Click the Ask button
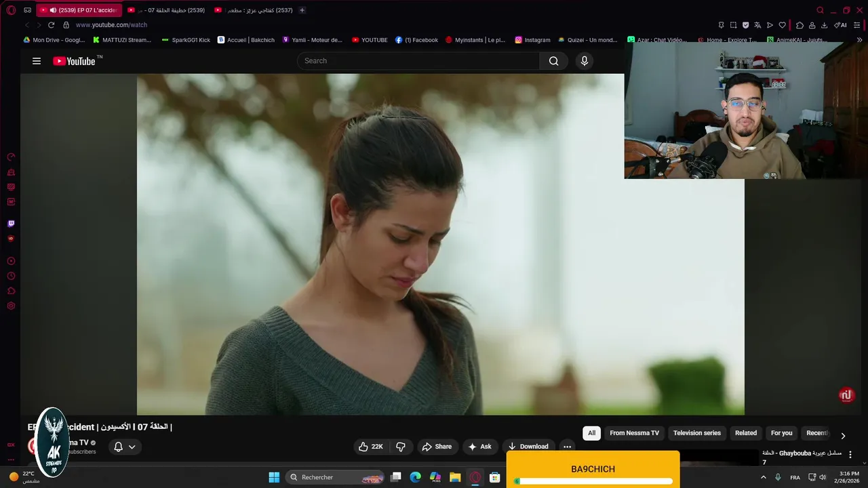The height and width of the screenshot is (488, 868). point(479,447)
